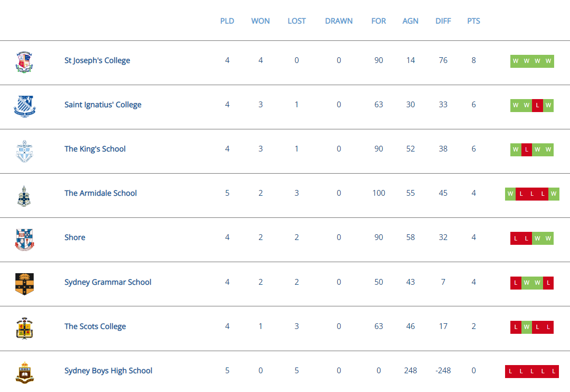The height and width of the screenshot is (392, 570).
Task: Click the DRAWN column header
Action: (339, 21)
